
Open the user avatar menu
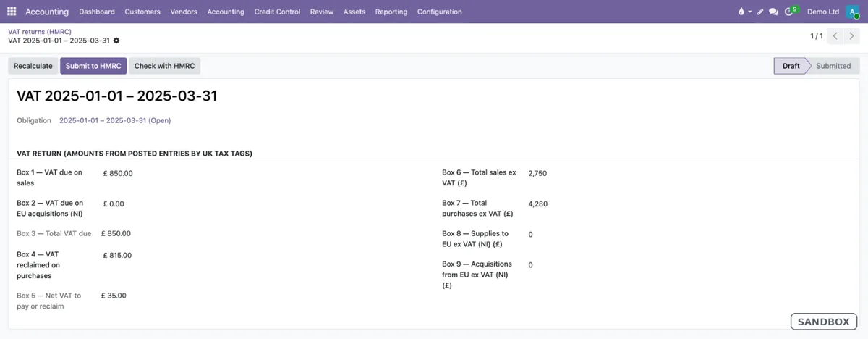click(x=852, y=12)
